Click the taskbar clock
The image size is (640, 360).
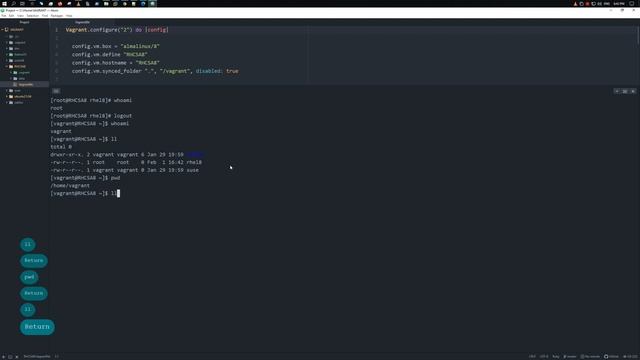point(619,3)
